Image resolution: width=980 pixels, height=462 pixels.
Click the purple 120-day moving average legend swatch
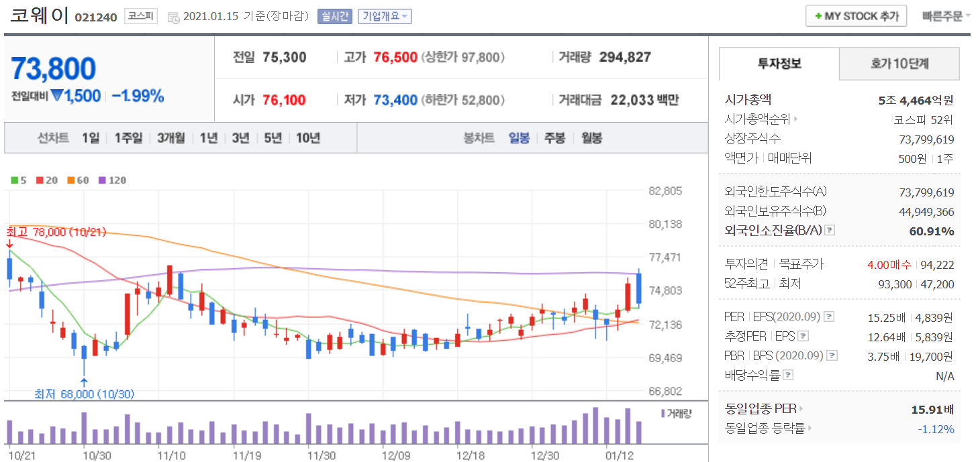tap(103, 180)
